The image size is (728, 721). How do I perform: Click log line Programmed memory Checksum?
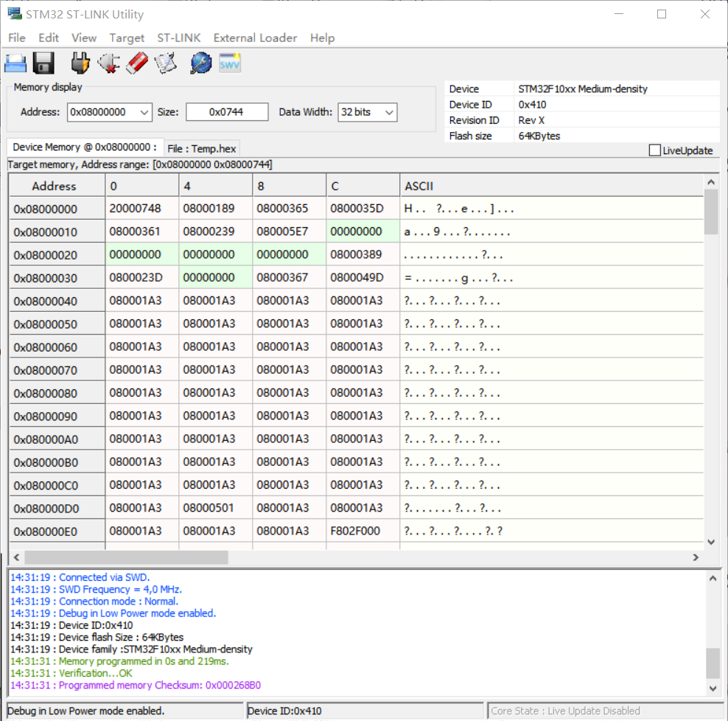click(x=135, y=685)
